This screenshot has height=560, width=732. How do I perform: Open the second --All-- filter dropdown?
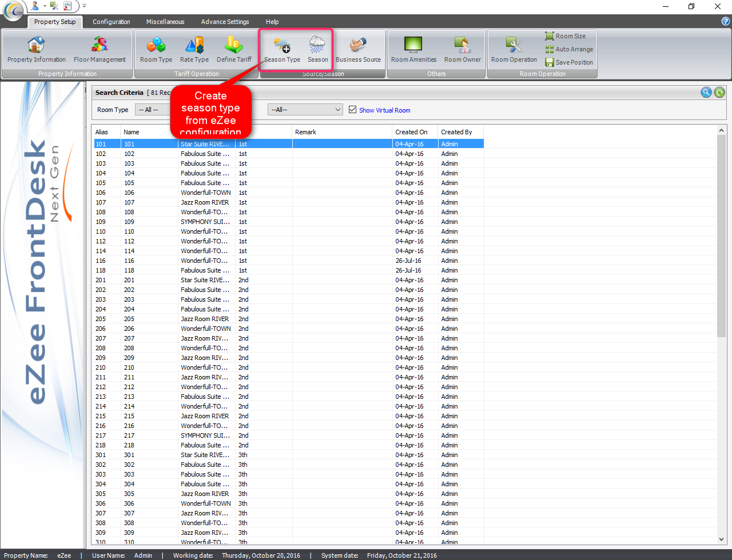305,110
